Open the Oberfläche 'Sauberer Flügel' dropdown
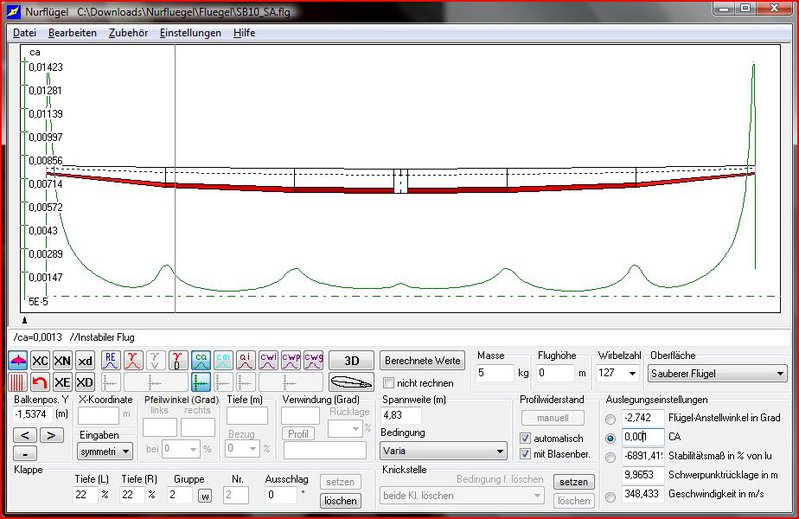The image size is (799, 519). (x=718, y=373)
